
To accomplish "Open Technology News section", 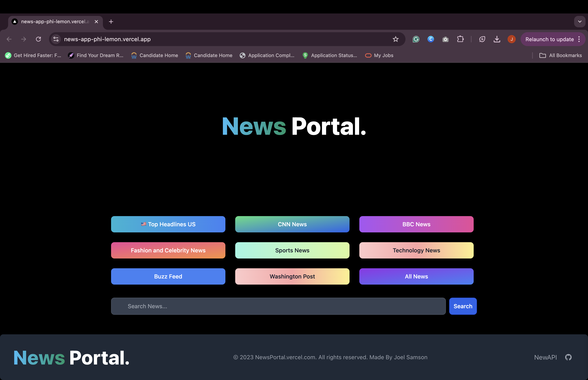I will 416,250.
